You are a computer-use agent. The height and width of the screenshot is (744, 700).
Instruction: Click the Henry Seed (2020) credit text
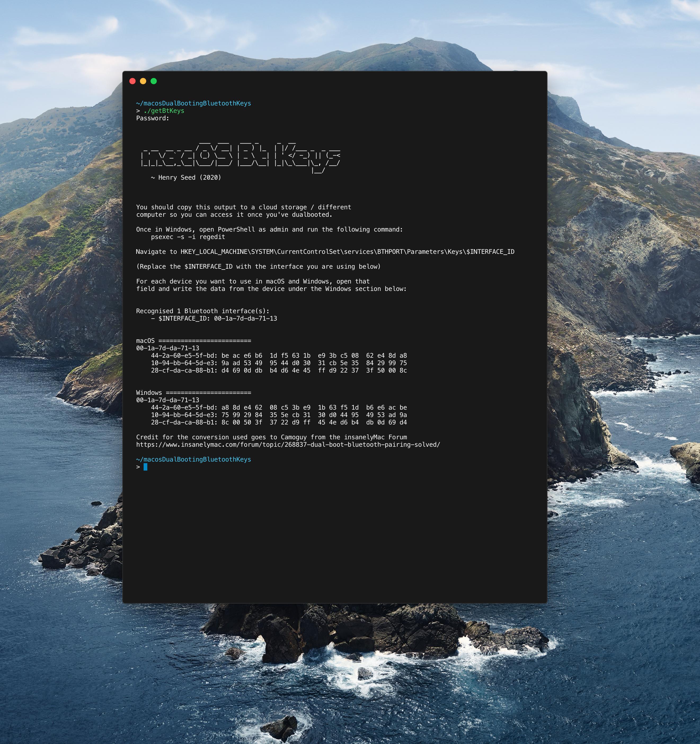[186, 178]
